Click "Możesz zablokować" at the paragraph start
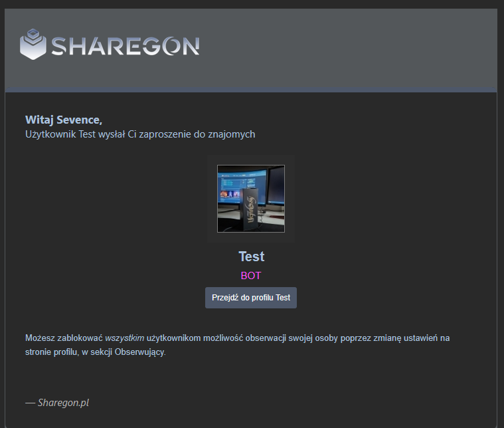The height and width of the screenshot is (428, 504). click(x=64, y=338)
